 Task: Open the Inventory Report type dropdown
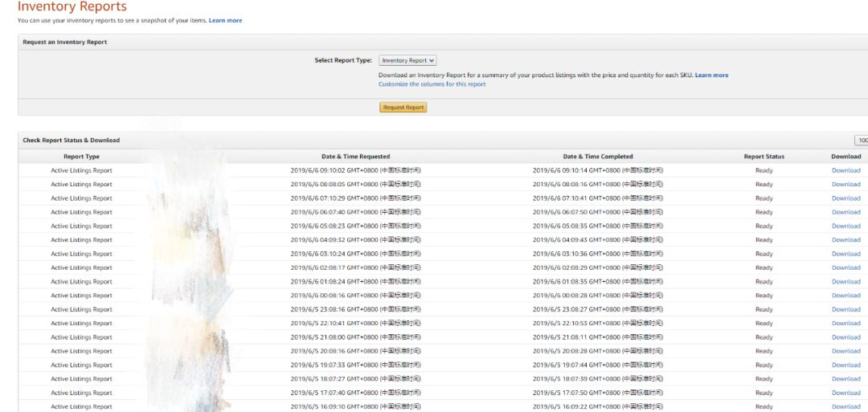tap(407, 60)
